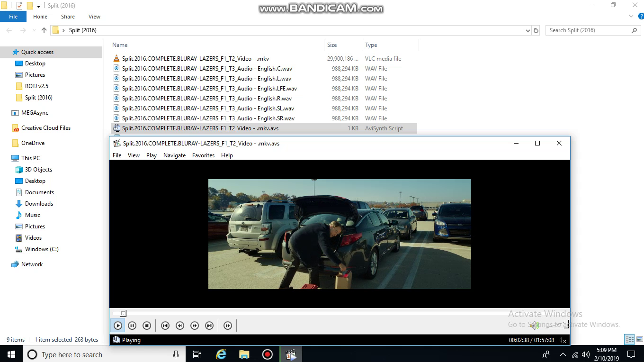Select the F1_T2_Video .mkv VLC file

pyautogui.click(x=196, y=59)
